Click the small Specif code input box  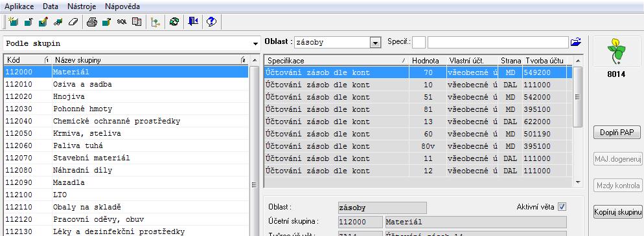click(419, 42)
